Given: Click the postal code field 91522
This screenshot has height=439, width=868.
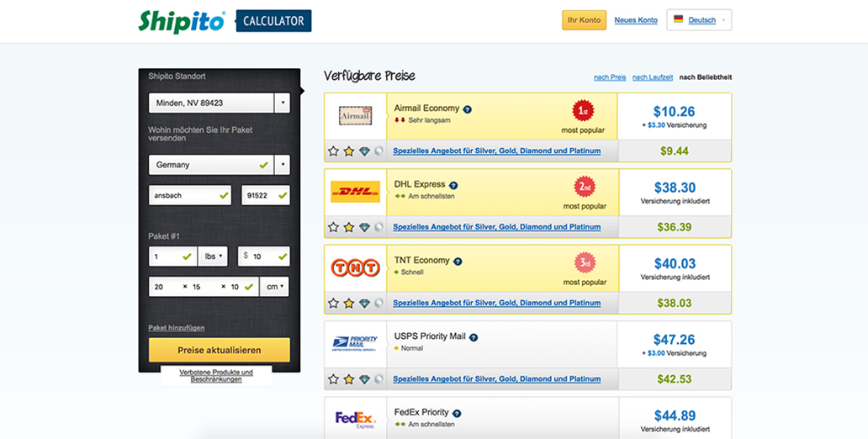Looking at the screenshot, I should pos(266,195).
